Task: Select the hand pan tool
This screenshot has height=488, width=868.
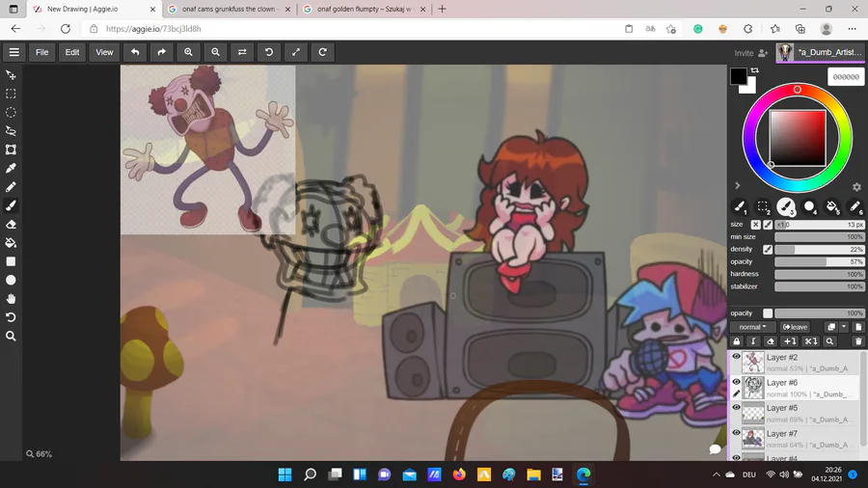Action: click(x=11, y=299)
